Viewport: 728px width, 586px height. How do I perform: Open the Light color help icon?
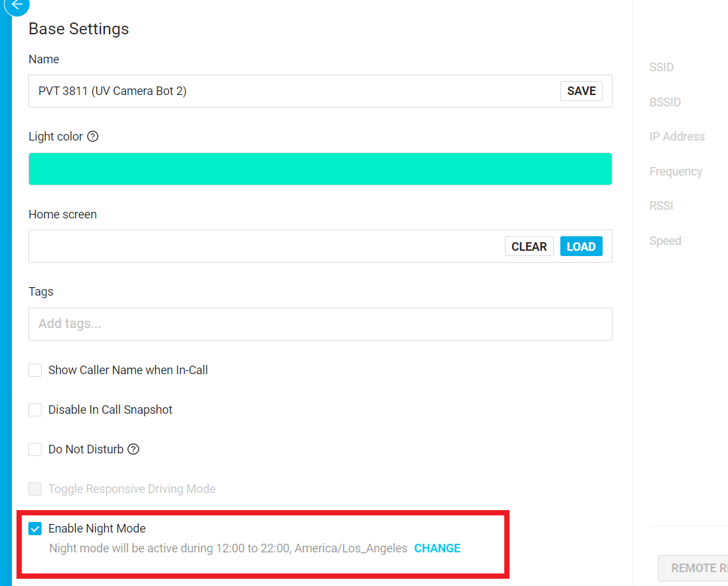[93, 137]
